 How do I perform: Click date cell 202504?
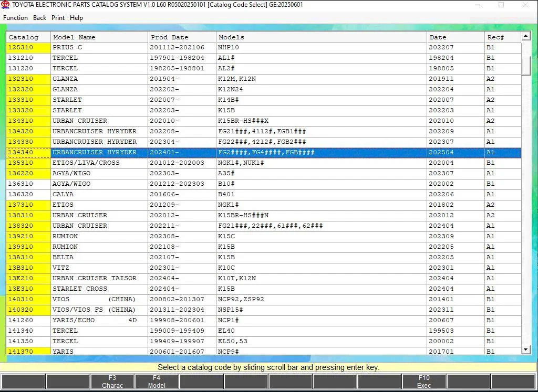tap(456, 153)
